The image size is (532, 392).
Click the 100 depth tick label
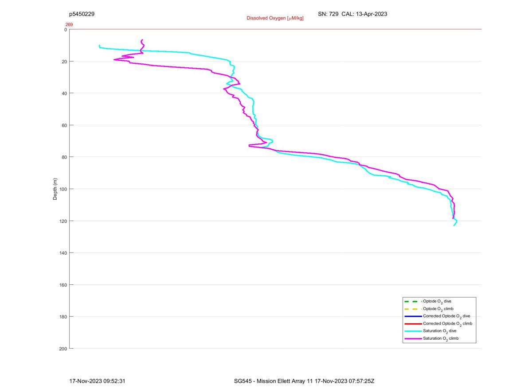[63, 189]
